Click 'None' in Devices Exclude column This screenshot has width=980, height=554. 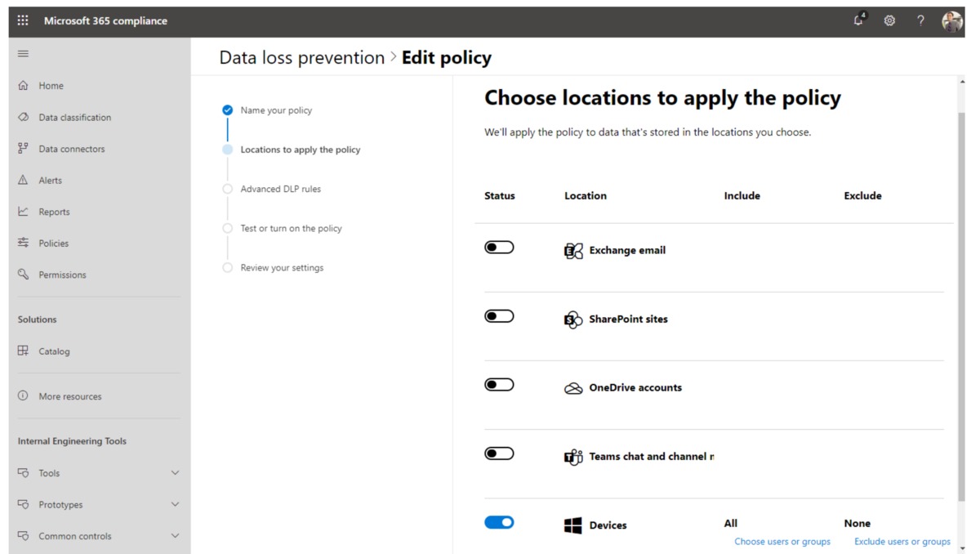(857, 524)
